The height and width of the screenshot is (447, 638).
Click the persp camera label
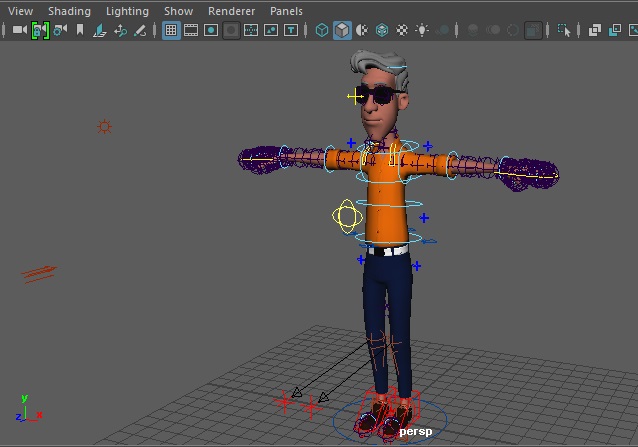[415, 432]
